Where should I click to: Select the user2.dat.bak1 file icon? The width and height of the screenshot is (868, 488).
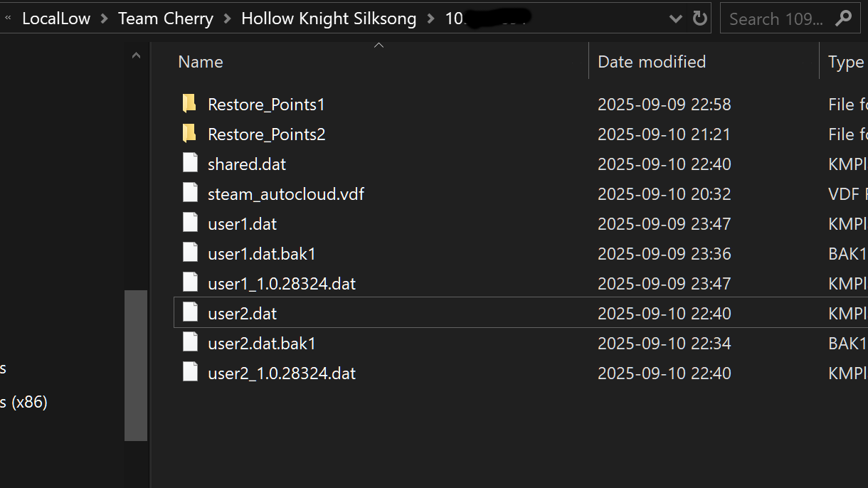point(190,343)
